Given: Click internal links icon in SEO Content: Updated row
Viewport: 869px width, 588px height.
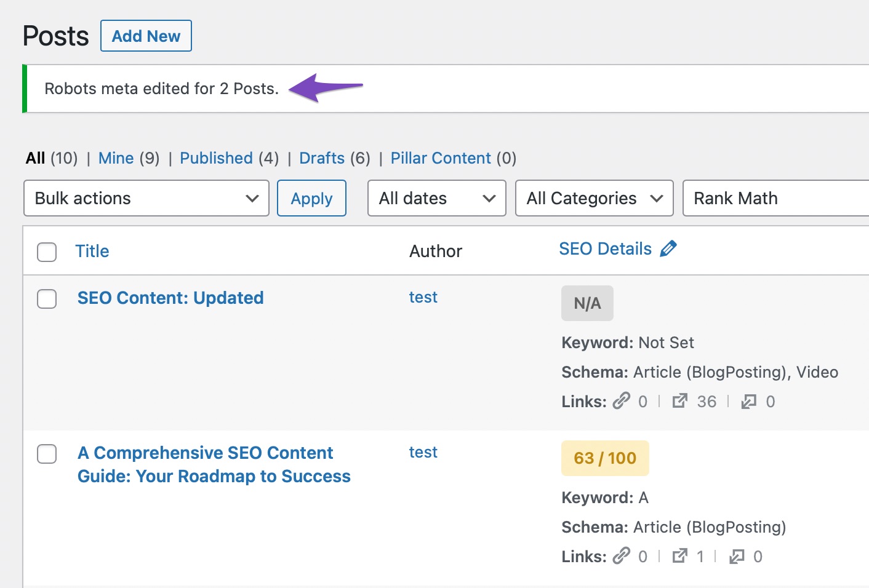Looking at the screenshot, I should point(622,401).
